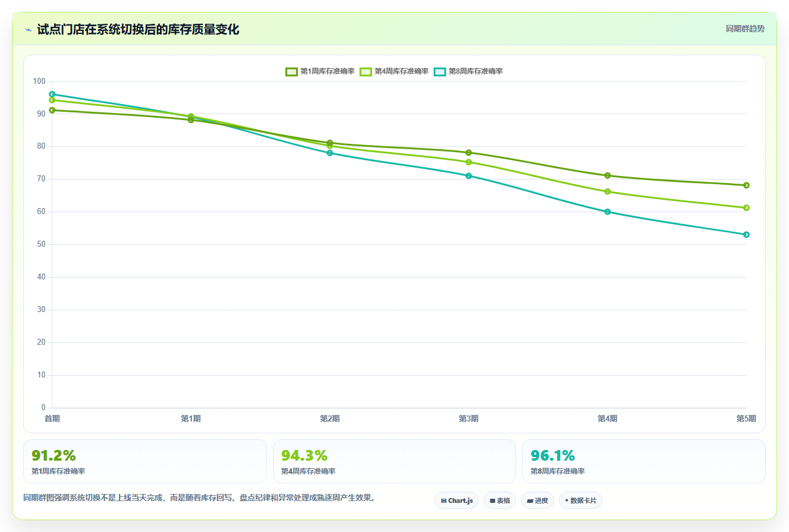The height and width of the screenshot is (532, 789).
Task: Click the 数据卡片 chip
Action: [x=580, y=500]
